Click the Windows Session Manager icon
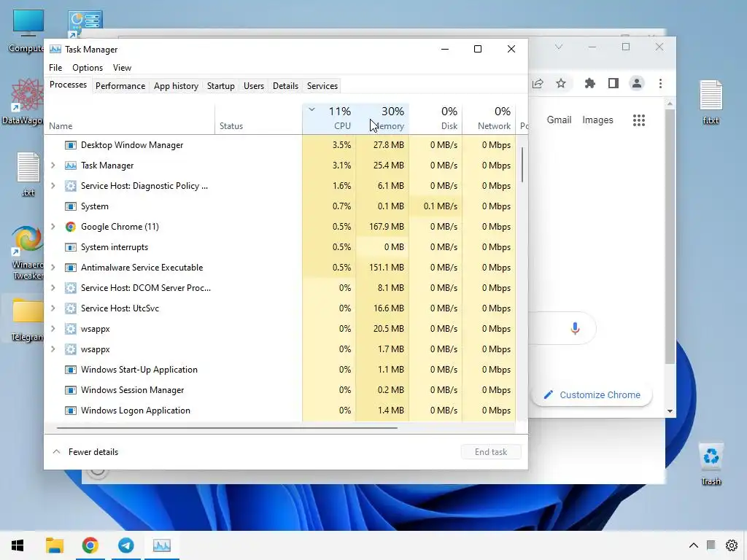The width and height of the screenshot is (747, 560). point(71,390)
